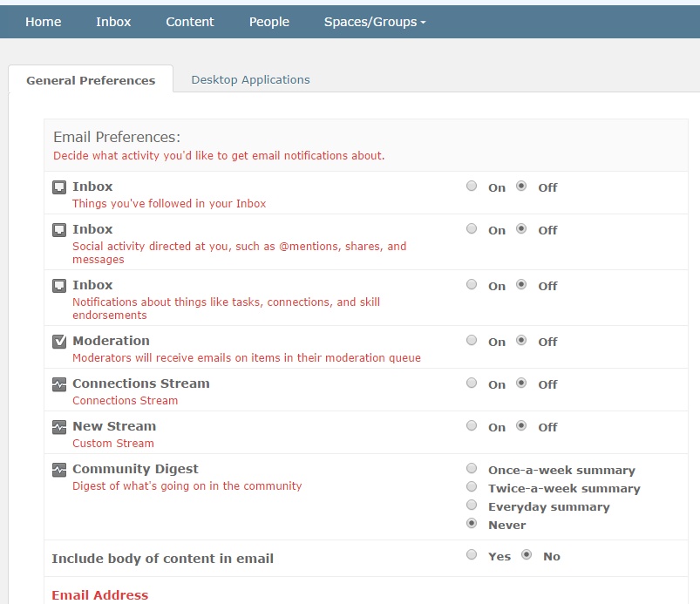Open Content in the top navigation
The image size is (700, 604).
tap(190, 22)
